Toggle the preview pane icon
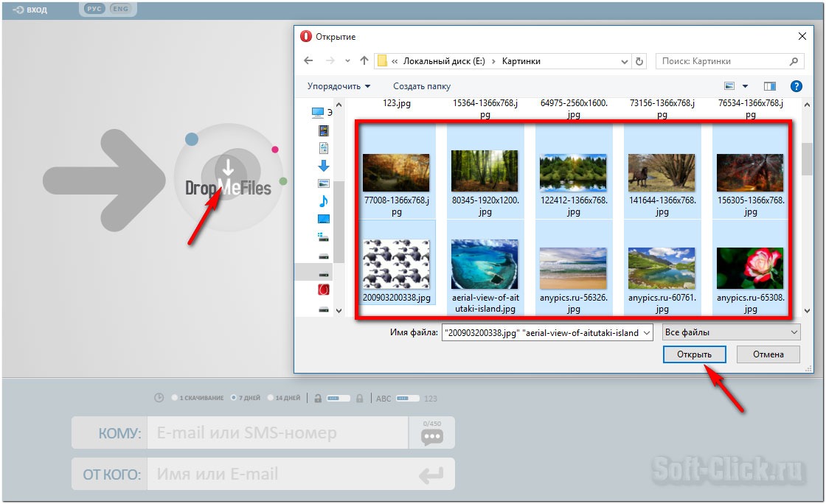Image resolution: width=826 pixels, height=504 pixels. [x=770, y=85]
